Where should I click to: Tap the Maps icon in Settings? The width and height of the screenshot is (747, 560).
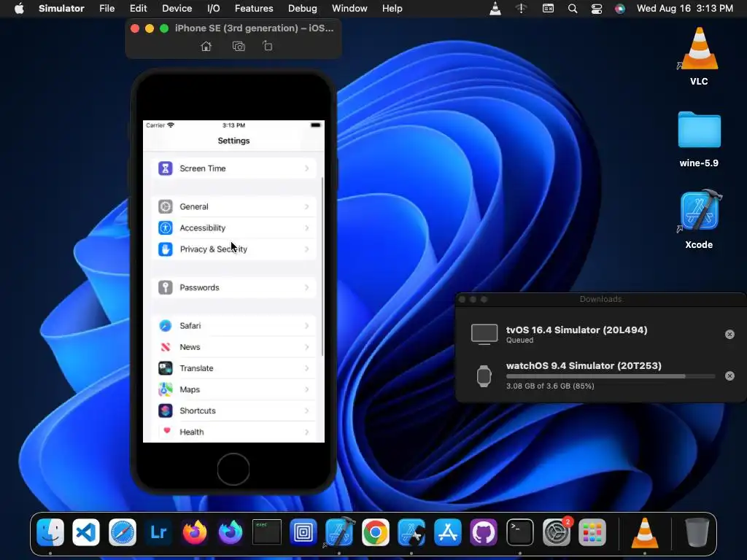[166, 389]
